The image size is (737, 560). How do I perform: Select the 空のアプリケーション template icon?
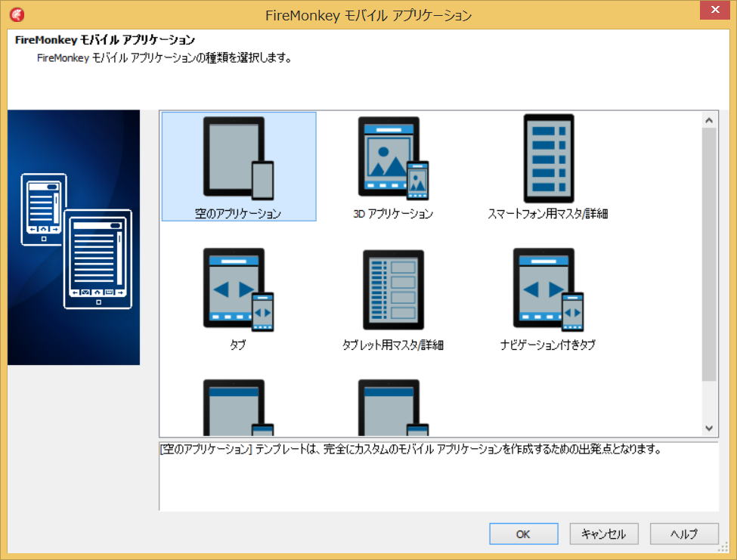(238, 158)
